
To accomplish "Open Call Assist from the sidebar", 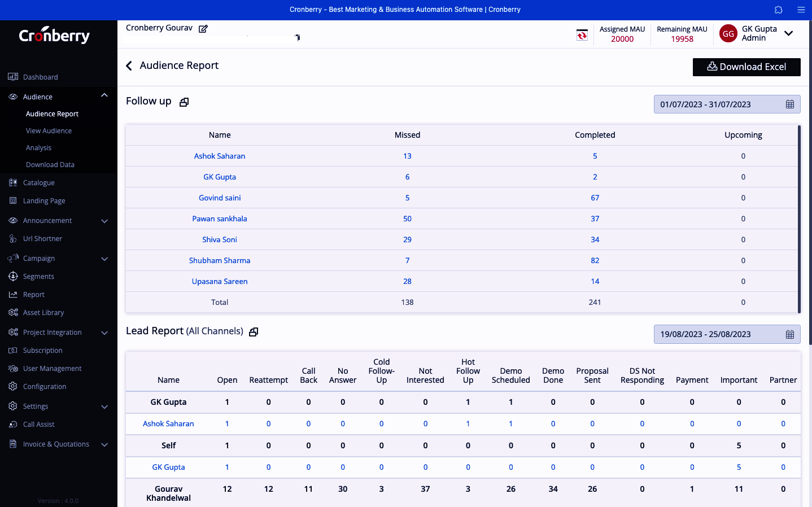I will (38, 425).
